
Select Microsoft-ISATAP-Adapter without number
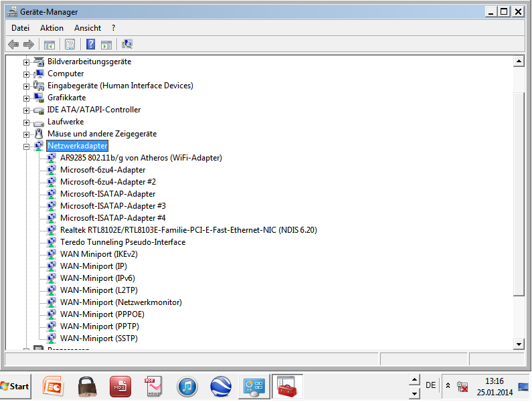coord(108,194)
